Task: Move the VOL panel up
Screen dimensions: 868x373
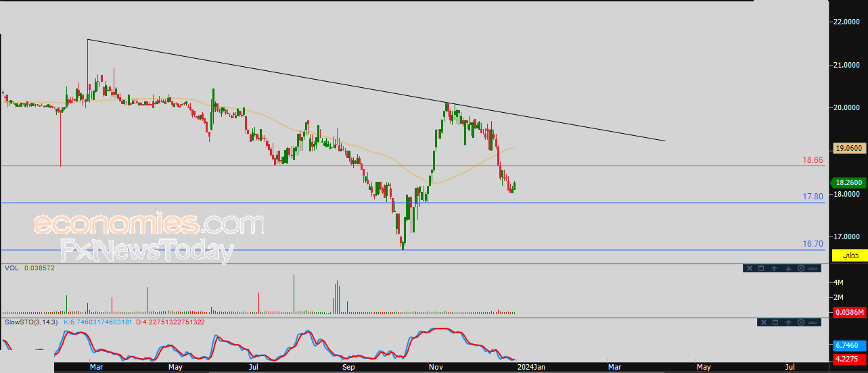Action: tap(775, 268)
